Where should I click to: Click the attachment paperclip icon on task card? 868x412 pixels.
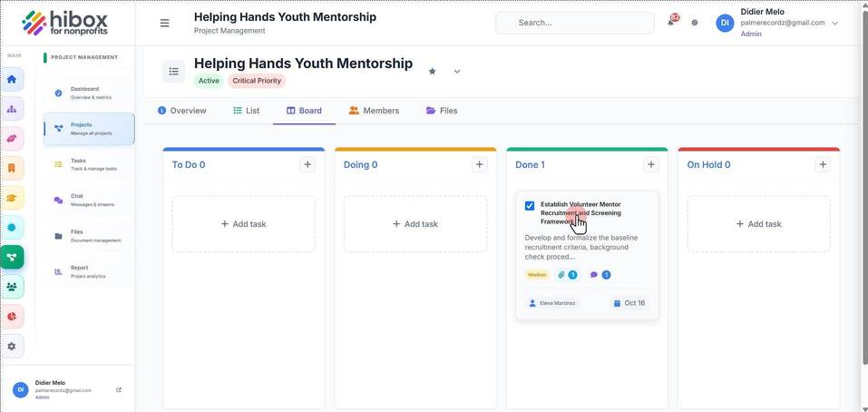point(561,275)
